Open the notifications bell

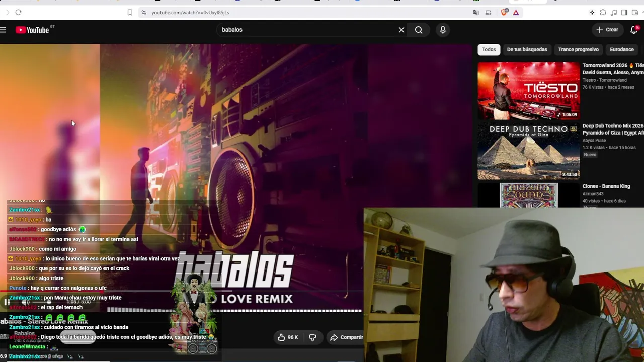pos(634,30)
